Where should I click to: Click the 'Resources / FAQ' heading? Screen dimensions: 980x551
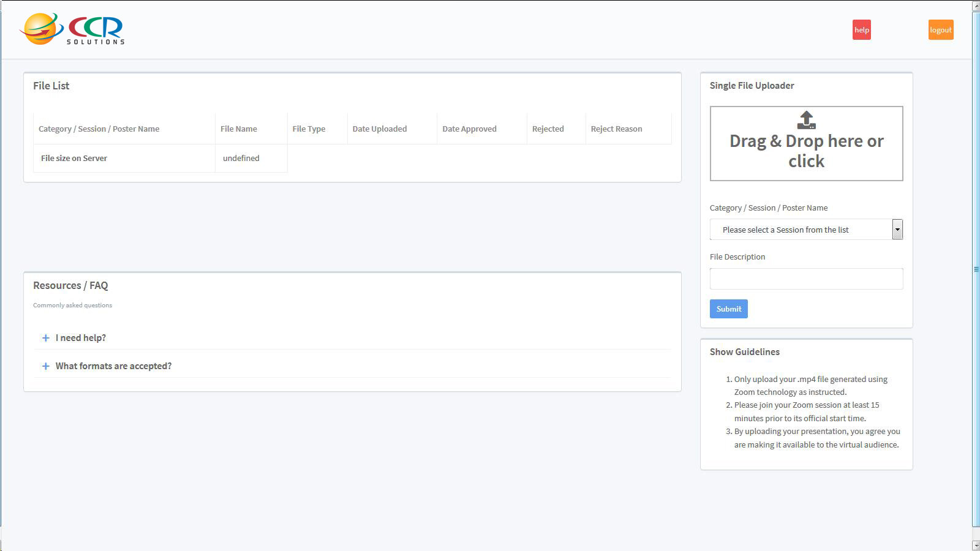70,285
